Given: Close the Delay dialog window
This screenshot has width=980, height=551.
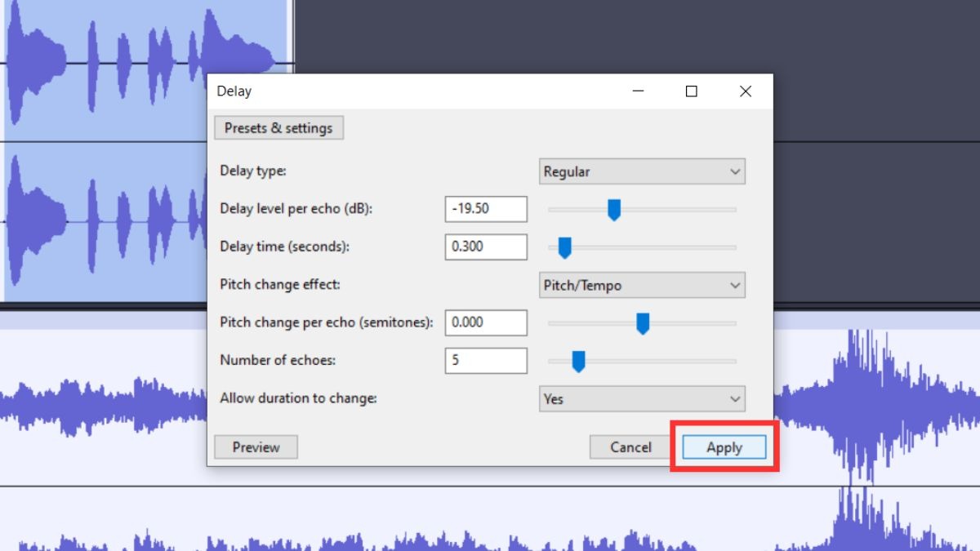Looking at the screenshot, I should pyautogui.click(x=745, y=91).
